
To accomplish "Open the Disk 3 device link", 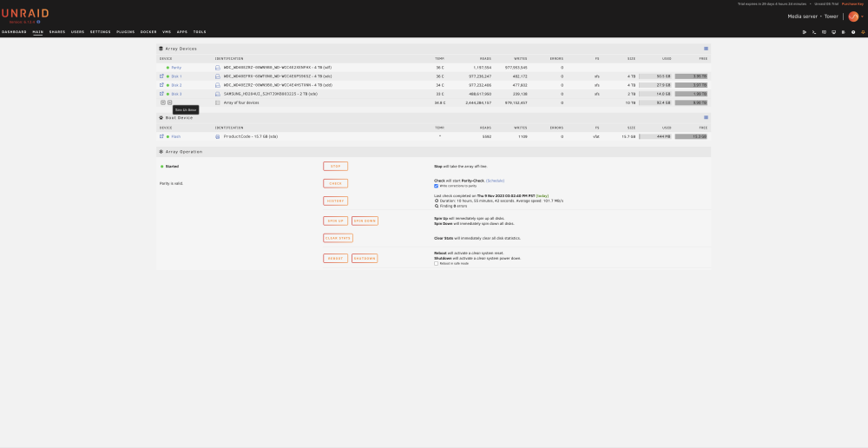I will [x=176, y=94].
